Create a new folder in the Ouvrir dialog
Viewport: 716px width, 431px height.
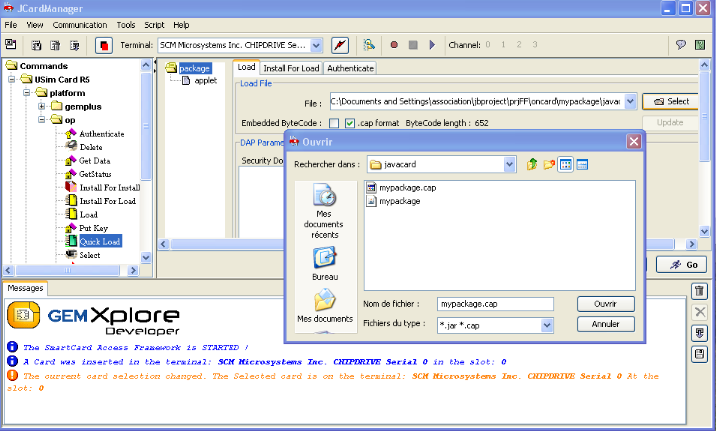coord(549,164)
